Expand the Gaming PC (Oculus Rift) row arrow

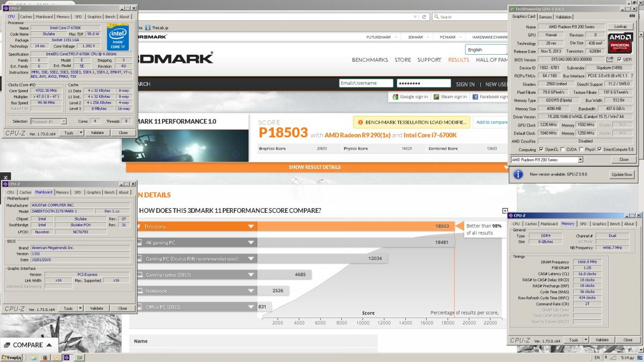(x=251, y=258)
